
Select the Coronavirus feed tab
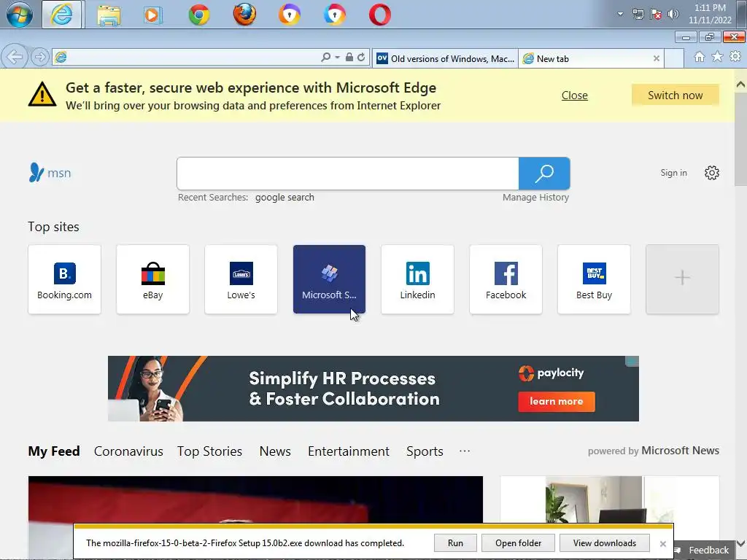point(128,451)
